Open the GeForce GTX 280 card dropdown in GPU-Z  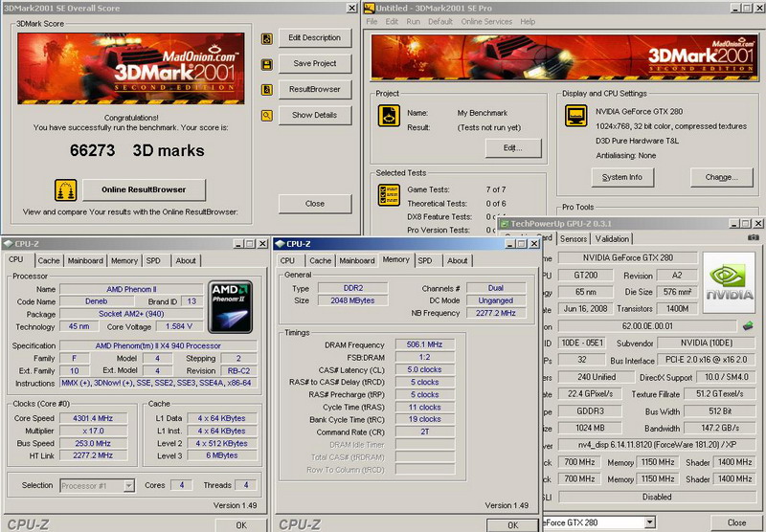649,522
